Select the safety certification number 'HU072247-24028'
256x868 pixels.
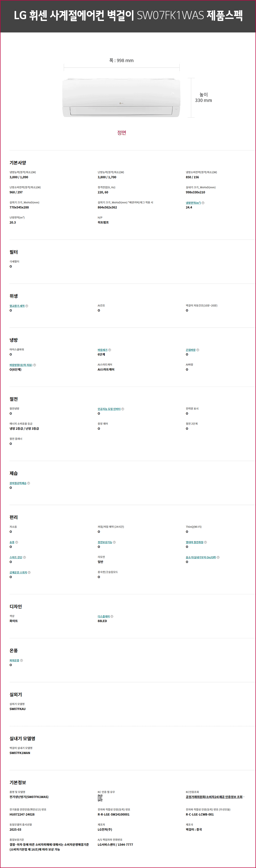click(x=22, y=814)
